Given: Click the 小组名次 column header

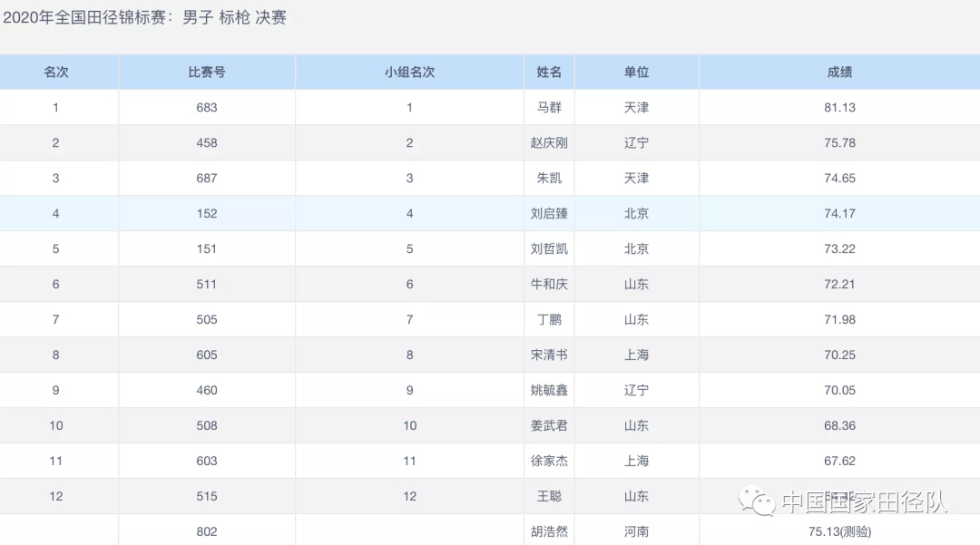Looking at the screenshot, I should click(409, 72).
